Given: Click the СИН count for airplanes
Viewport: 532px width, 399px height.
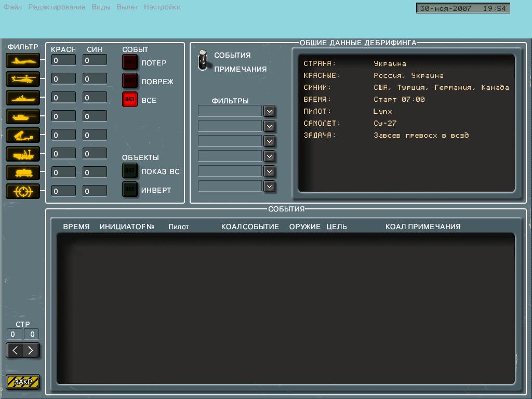Looking at the screenshot, I should tap(95, 60).
